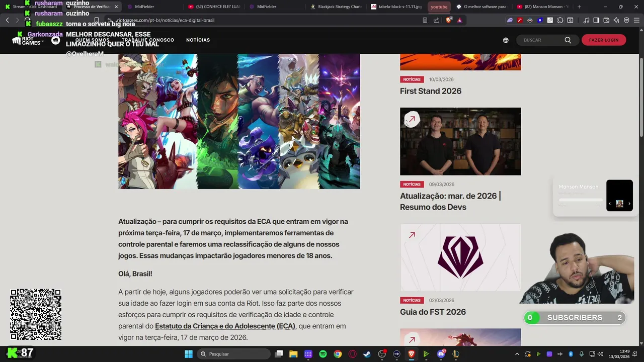Click the champions collage hero image
The height and width of the screenshot is (362, 644).
(x=239, y=121)
